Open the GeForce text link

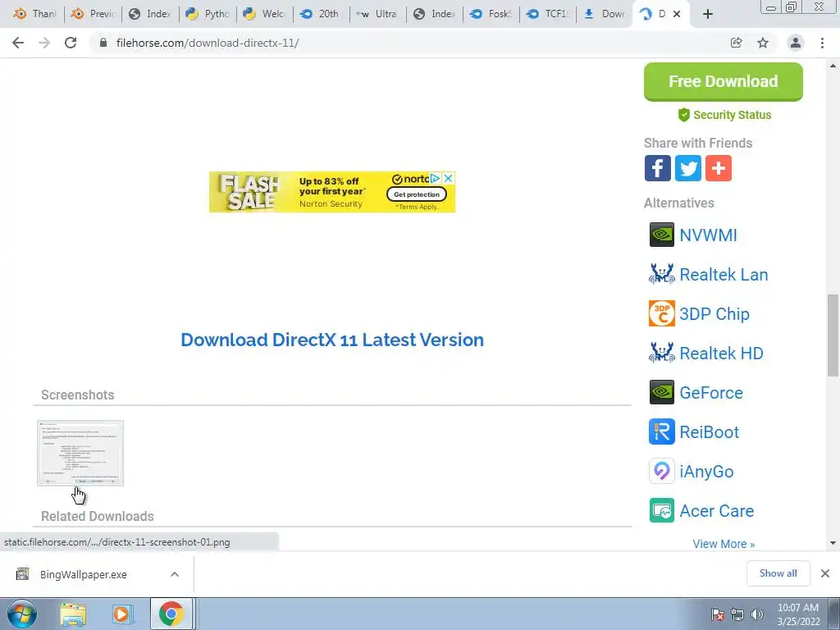[x=711, y=393]
